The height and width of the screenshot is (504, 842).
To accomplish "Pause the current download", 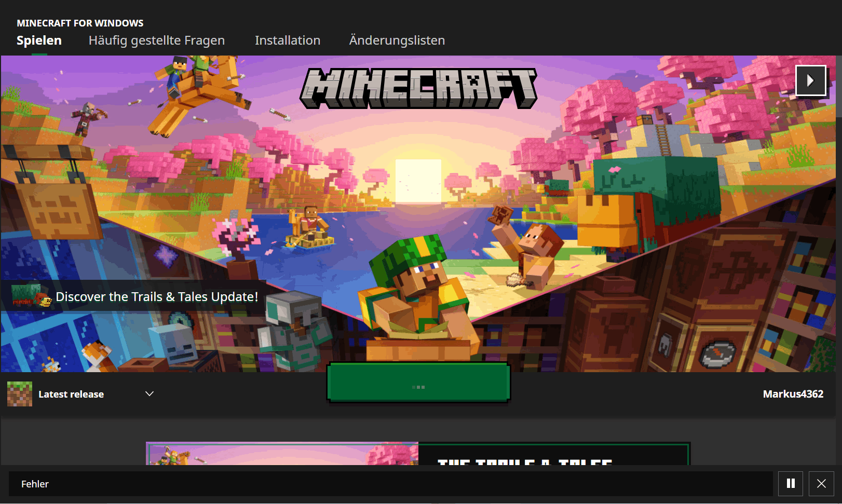I will coord(790,483).
